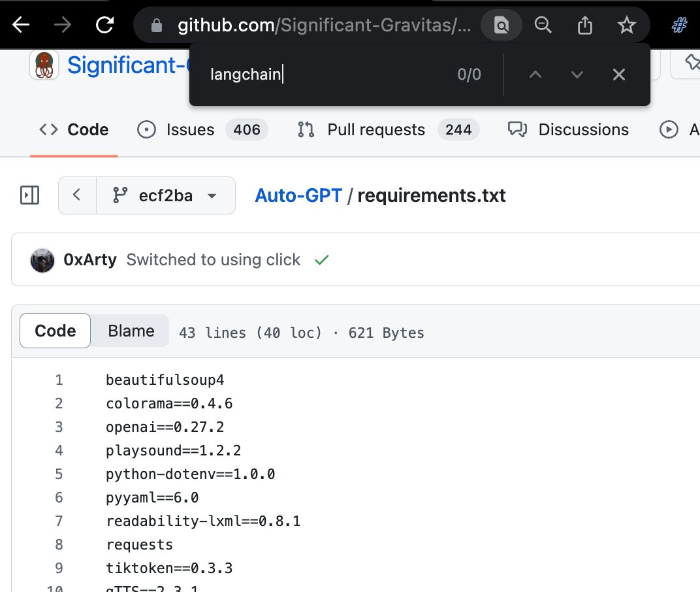Open the Auto-GPT breadcrumb link
The width and height of the screenshot is (700, 592).
click(x=298, y=195)
